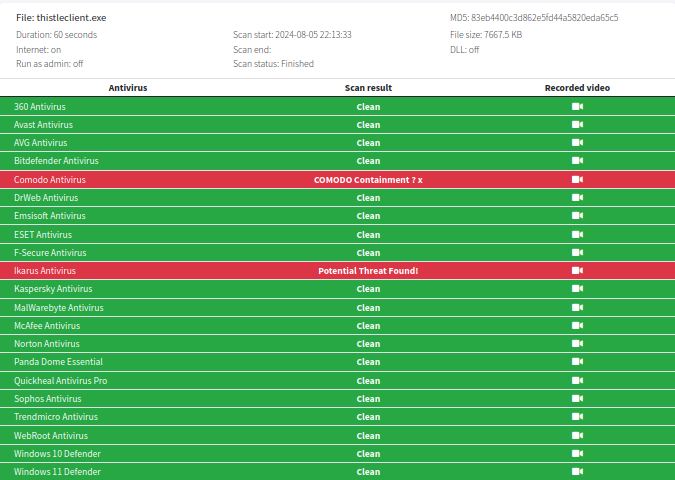The height and width of the screenshot is (480, 675).
Task: View WebRoot Antivirus recorded video
Action: tap(577, 436)
